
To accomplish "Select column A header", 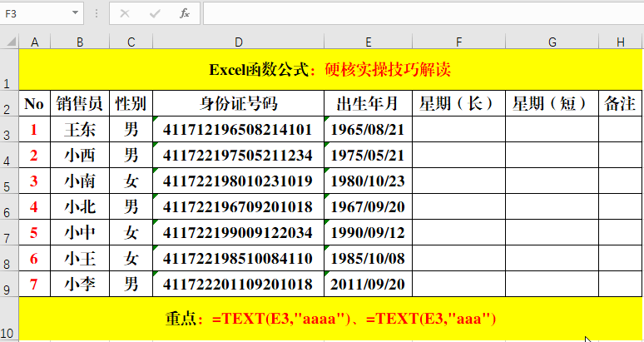I will point(35,42).
